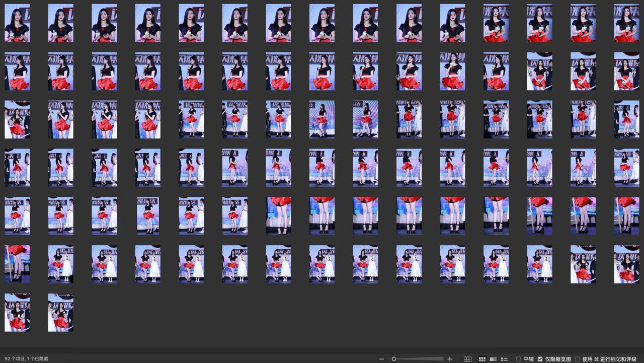Image resolution: width=644 pixels, height=363 pixels.
Task: Switch to thumbnails view icon
Action: click(482, 359)
